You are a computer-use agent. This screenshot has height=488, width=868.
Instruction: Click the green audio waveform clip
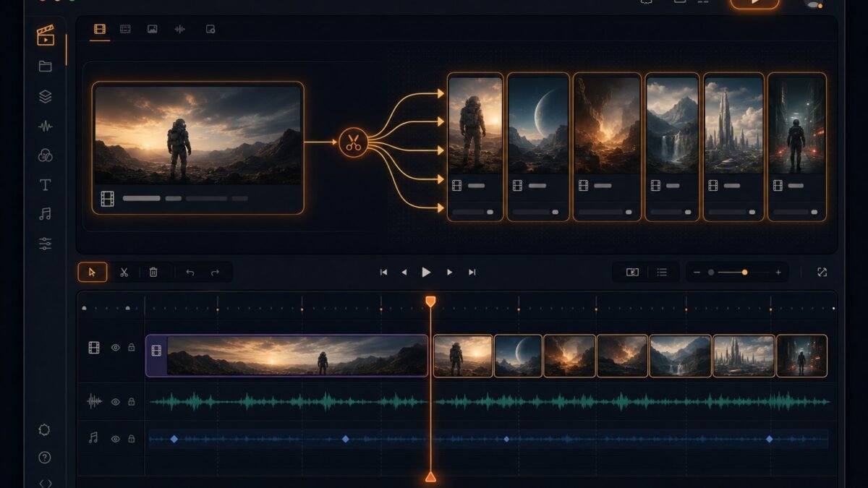(x=490, y=401)
